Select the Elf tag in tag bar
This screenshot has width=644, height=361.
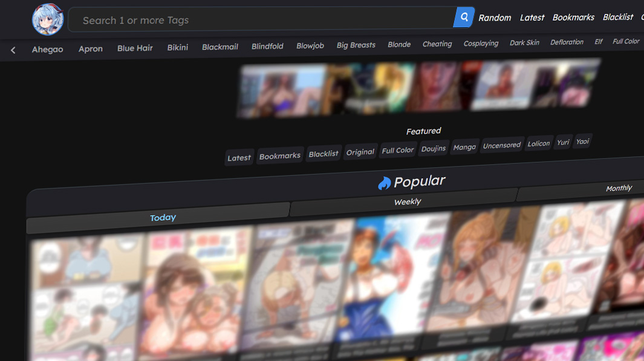(598, 42)
